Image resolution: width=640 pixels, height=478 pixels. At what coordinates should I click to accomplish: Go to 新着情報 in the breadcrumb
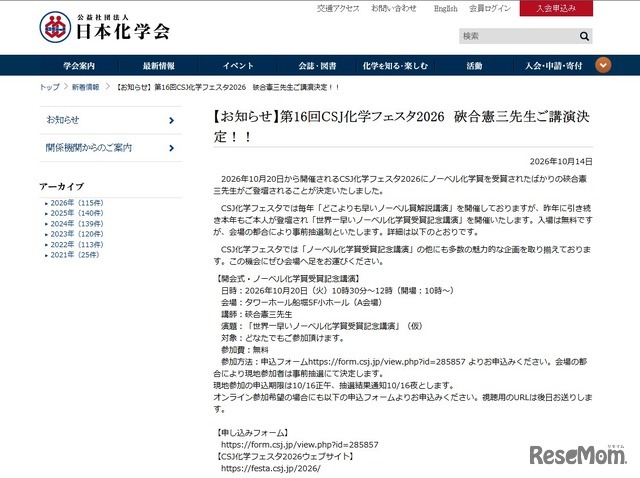click(x=85, y=87)
